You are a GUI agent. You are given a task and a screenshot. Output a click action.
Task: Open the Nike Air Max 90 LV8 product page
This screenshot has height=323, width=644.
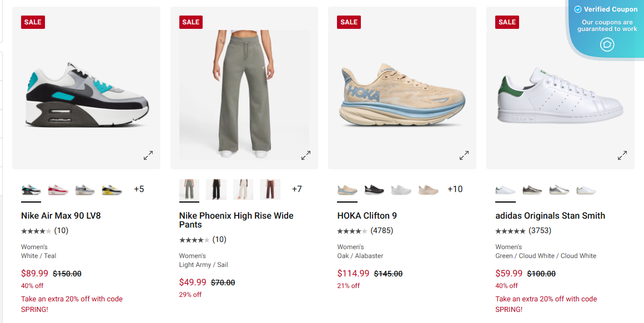[60, 215]
